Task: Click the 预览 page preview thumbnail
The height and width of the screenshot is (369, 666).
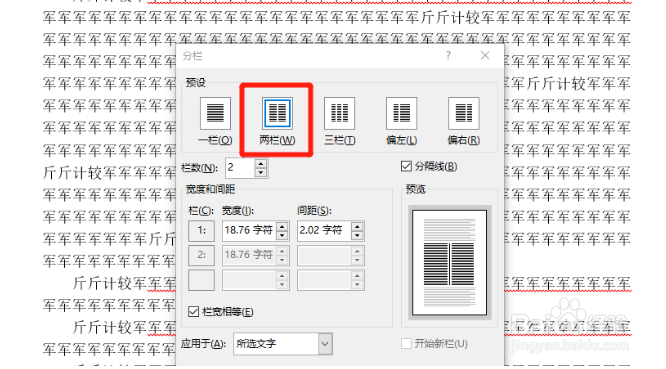Action: pos(449,262)
